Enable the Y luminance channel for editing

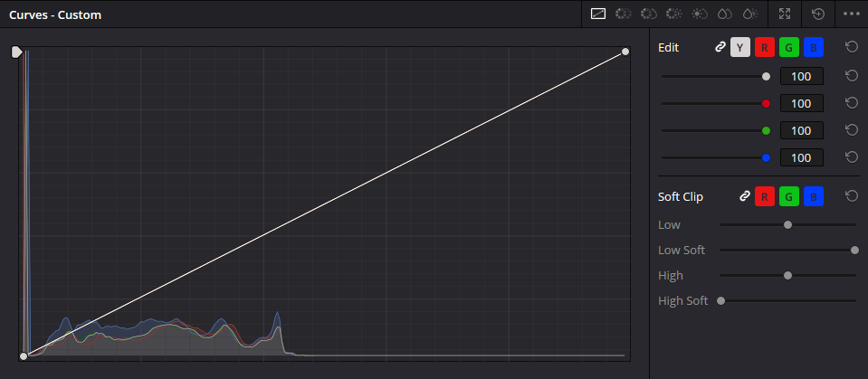tap(740, 48)
